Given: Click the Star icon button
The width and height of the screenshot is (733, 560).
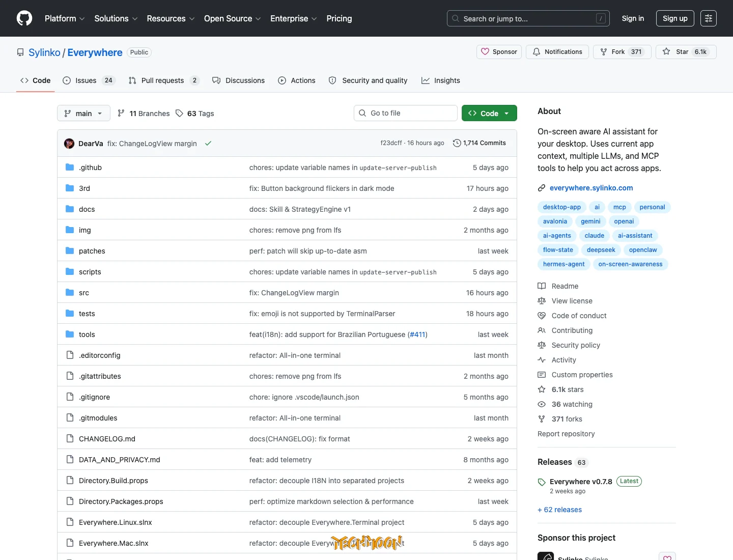Looking at the screenshot, I should 686,52.
